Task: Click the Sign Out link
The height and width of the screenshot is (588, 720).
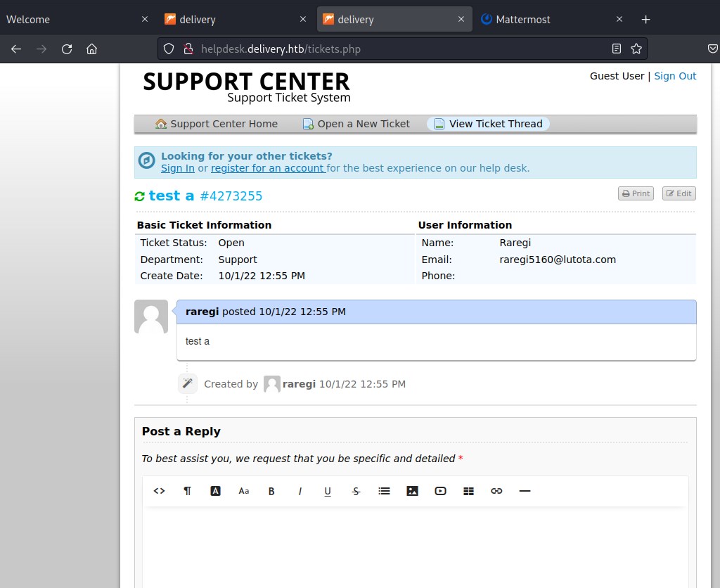Action: pos(675,76)
